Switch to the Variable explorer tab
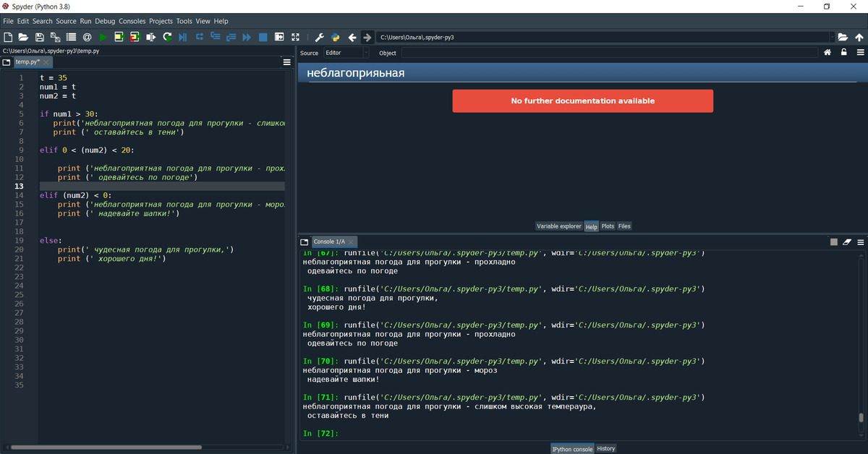Screen dimensions: 868x454 click(558, 226)
